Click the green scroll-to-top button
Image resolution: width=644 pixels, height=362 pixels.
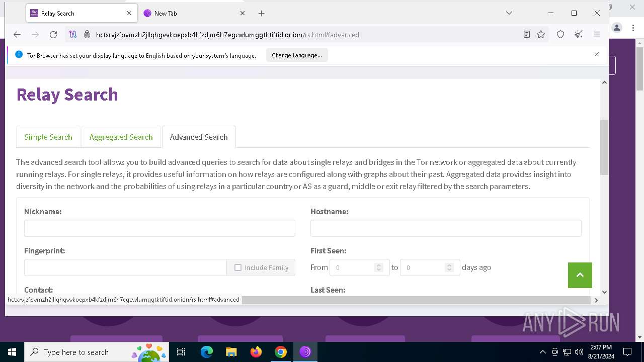580,275
